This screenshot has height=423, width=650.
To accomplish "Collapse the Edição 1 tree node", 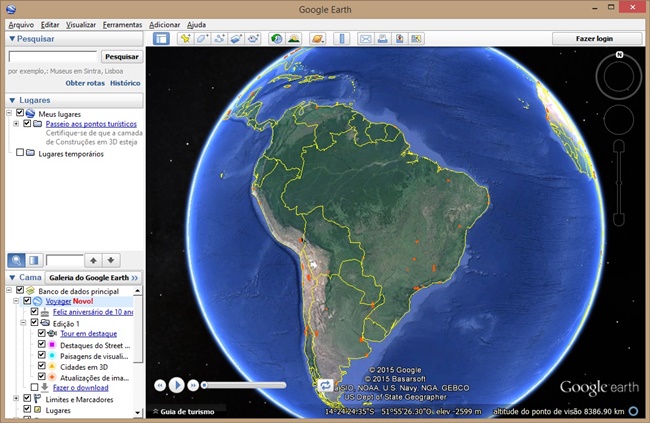I will coord(23,323).
